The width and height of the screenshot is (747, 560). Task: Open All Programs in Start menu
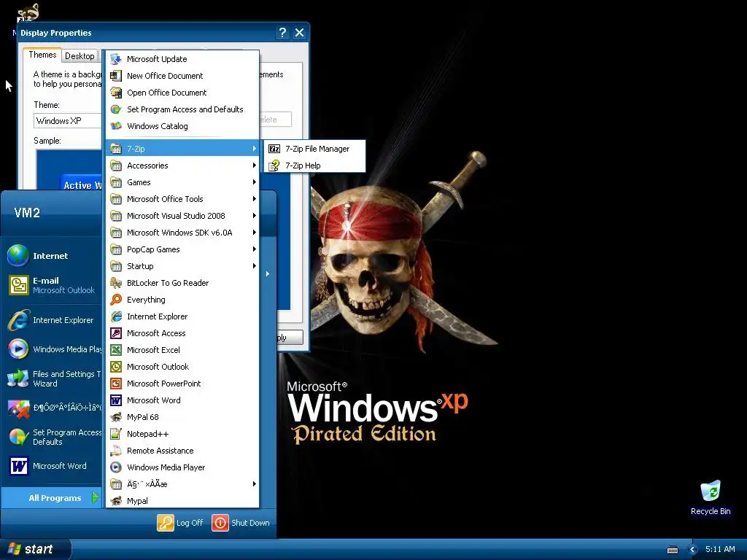[x=52, y=498]
